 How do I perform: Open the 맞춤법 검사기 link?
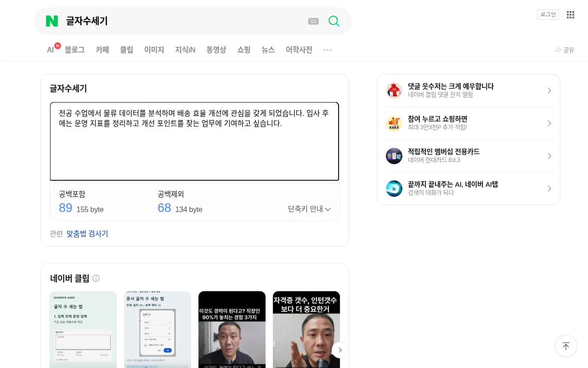click(x=87, y=234)
